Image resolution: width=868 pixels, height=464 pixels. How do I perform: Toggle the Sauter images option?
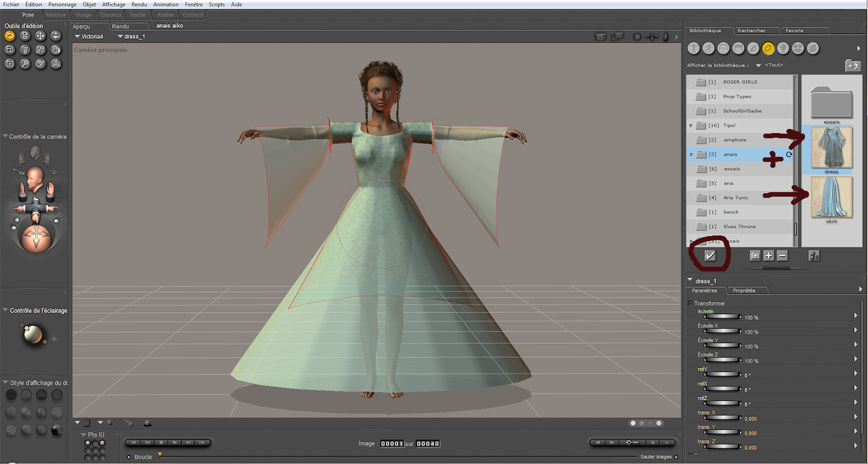pos(676,457)
